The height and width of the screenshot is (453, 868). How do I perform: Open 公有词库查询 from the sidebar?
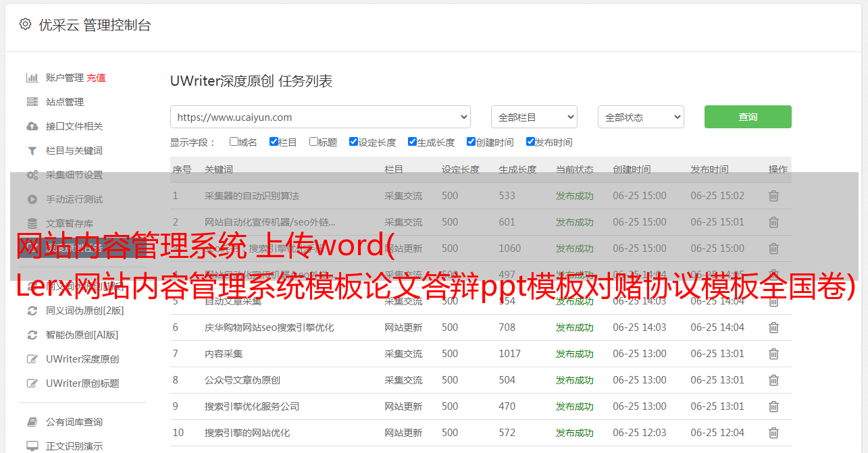coord(74,422)
